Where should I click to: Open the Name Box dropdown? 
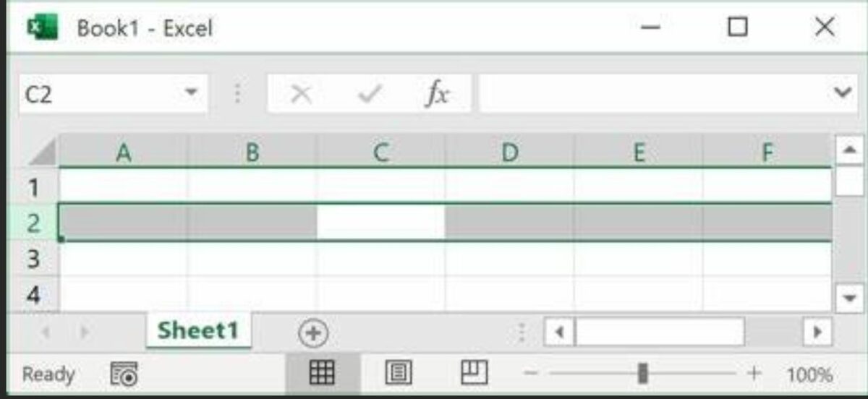(x=191, y=93)
